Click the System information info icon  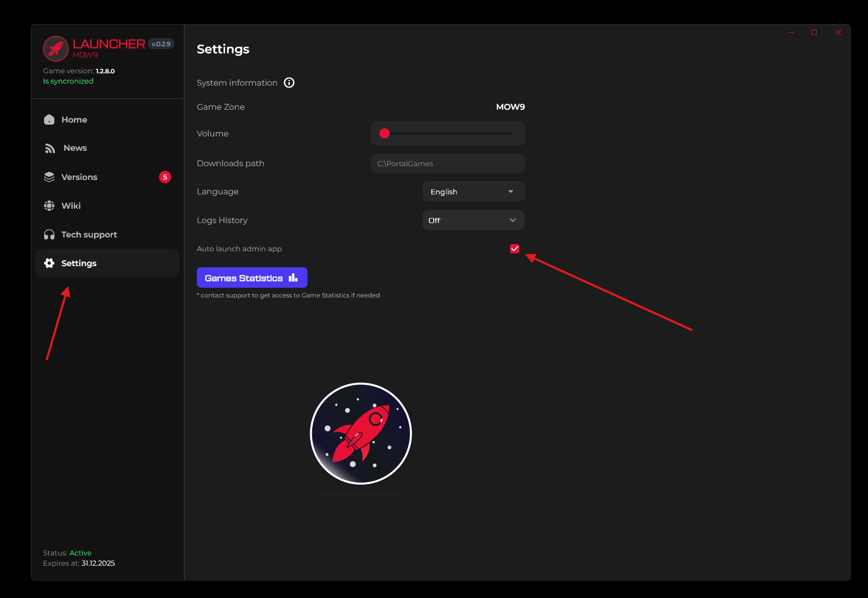coord(289,83)
